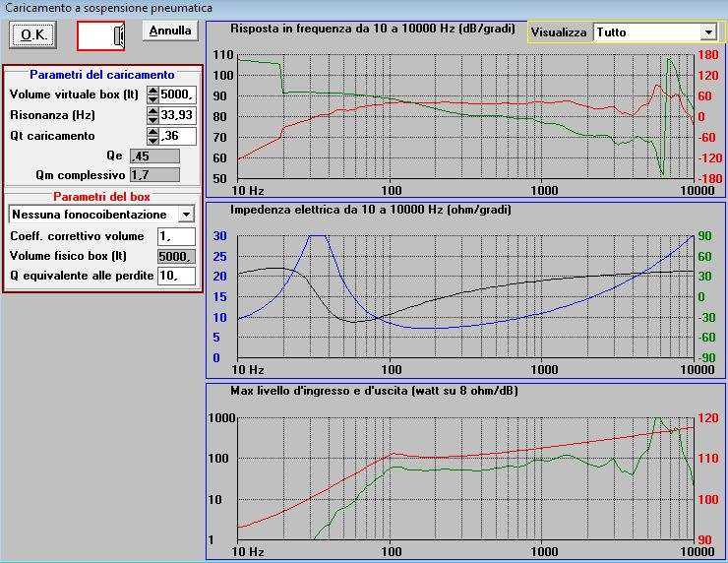
Task: Click the Max livello d'ingresso chart title
Action: (374, 391)
